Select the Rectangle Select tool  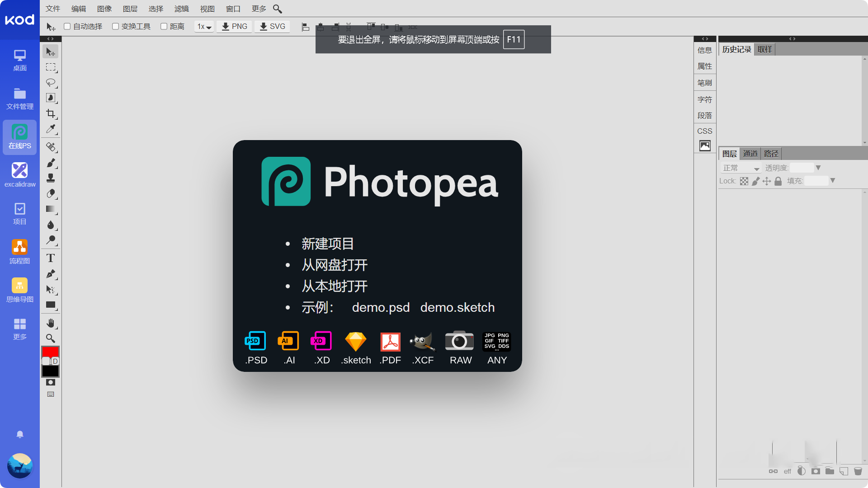pos(51,67)
